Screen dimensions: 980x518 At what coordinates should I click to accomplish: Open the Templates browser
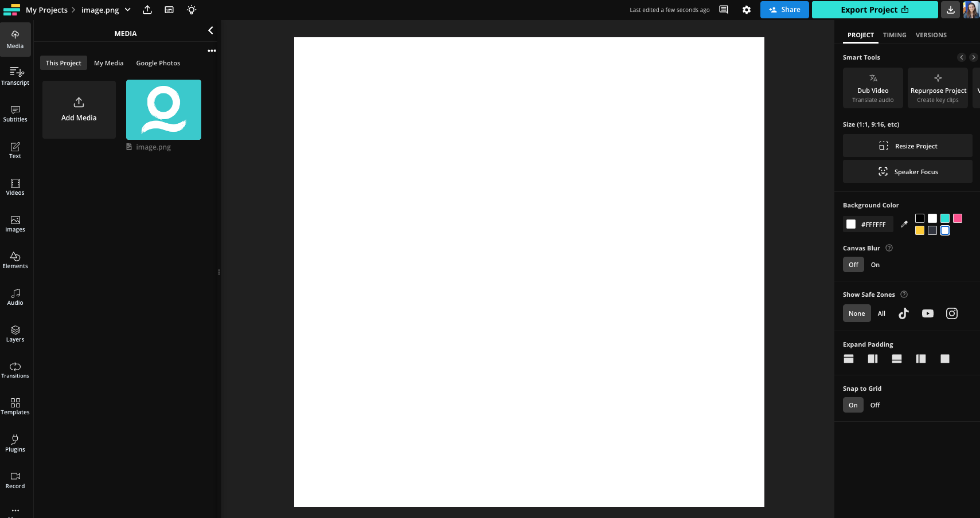pyautogui.click(x=15, y=406)
